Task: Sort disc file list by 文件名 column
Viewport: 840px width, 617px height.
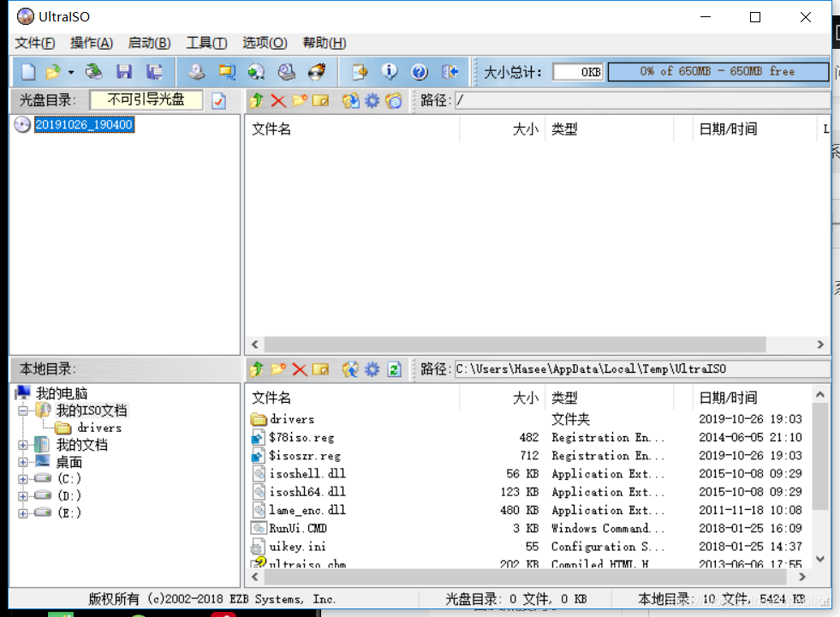Action: click(x=353, y=129)
